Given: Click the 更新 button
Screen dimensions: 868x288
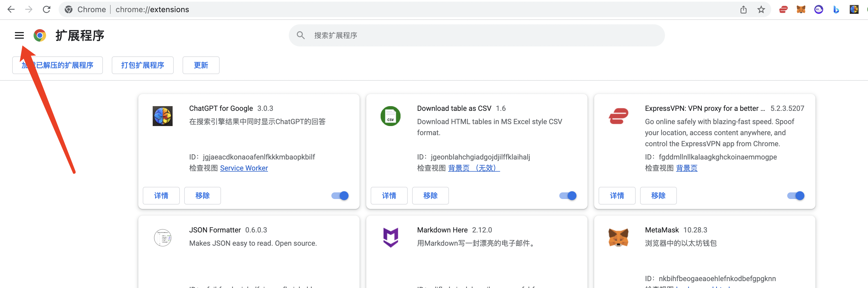Looking at the screenshot, I should pyautogui.click(x=201, y=65).
